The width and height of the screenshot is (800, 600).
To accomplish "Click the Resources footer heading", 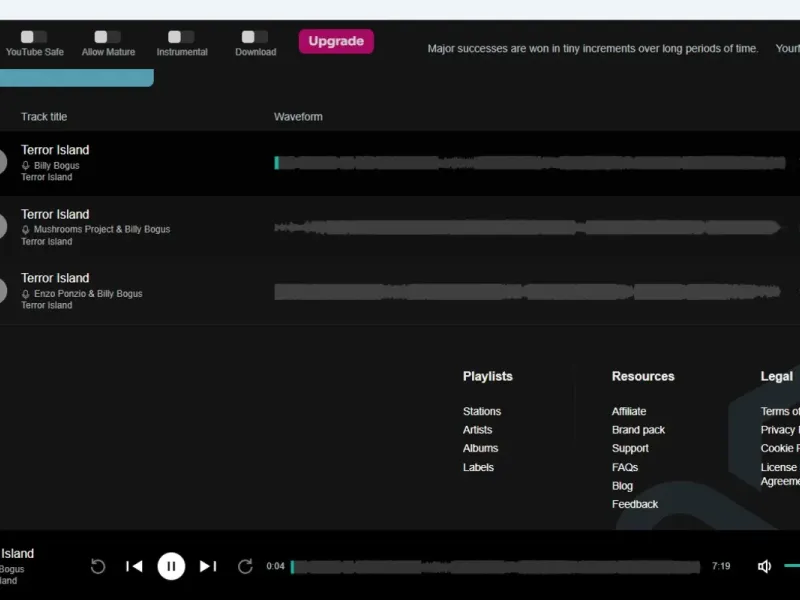I will (x=643, y=377).
